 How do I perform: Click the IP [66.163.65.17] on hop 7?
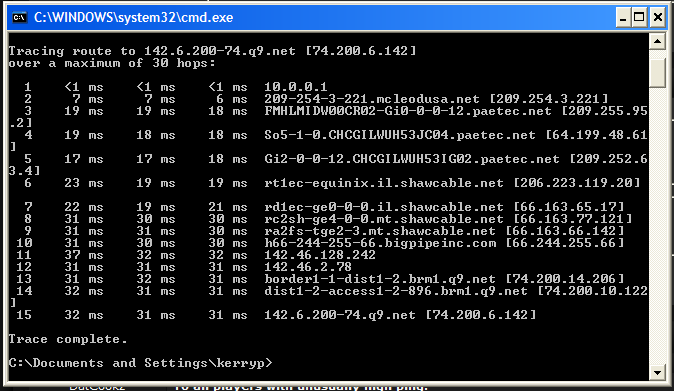569,208
